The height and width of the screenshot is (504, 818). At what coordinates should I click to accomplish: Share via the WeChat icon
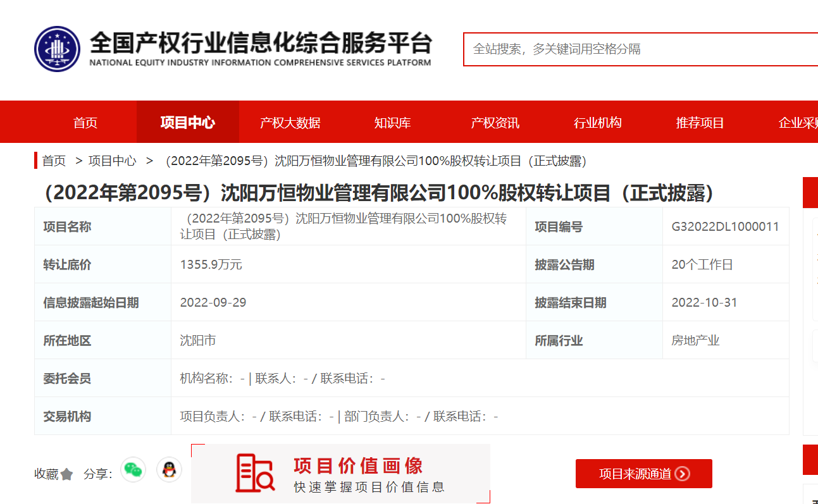point(133,470)
